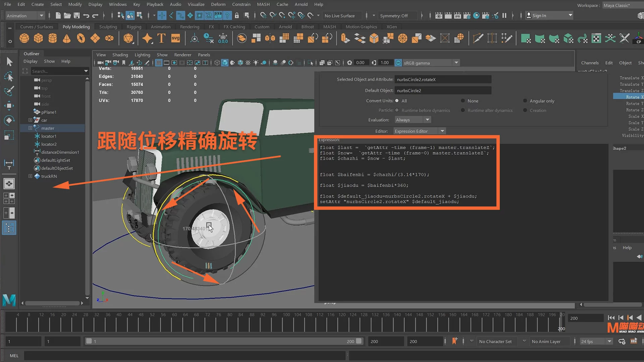This screenshot has height=362, width=644.
Task: Select Runtime before dynamics radio button
Action: 397,110
